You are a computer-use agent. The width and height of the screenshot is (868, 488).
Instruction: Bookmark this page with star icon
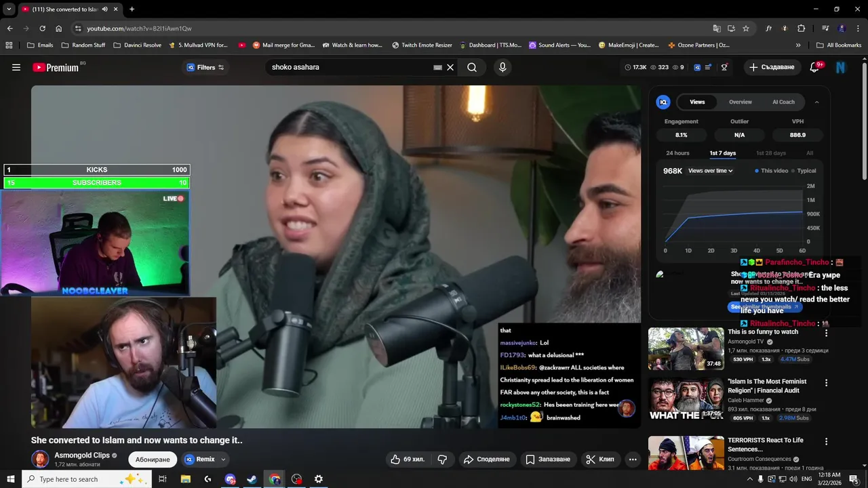[x=746, y=28]
